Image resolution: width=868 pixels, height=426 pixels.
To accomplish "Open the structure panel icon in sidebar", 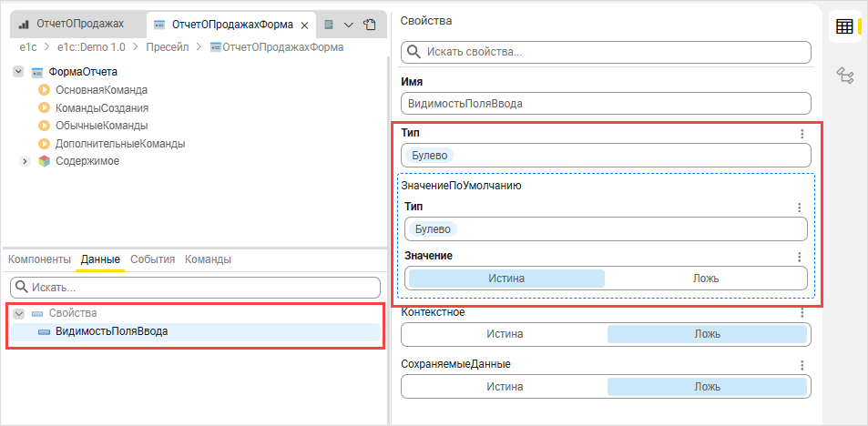I will point(844,75).
